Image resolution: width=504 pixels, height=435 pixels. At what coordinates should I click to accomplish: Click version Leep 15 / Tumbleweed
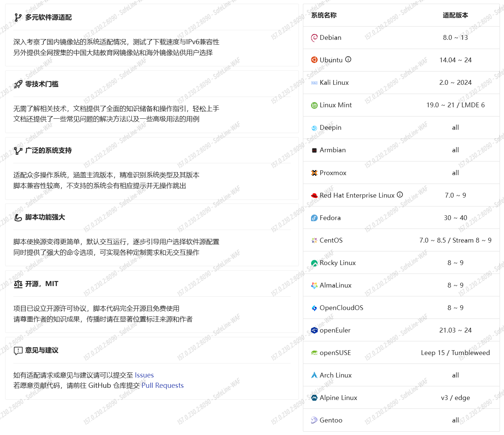[455, 353]
